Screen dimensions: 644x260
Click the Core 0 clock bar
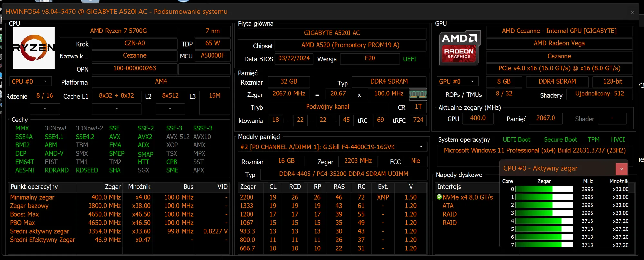(x=544, y=189)
